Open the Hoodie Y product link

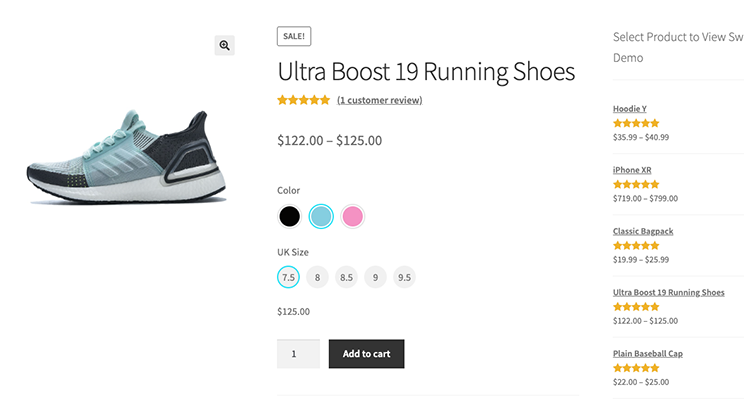point(630,109)
